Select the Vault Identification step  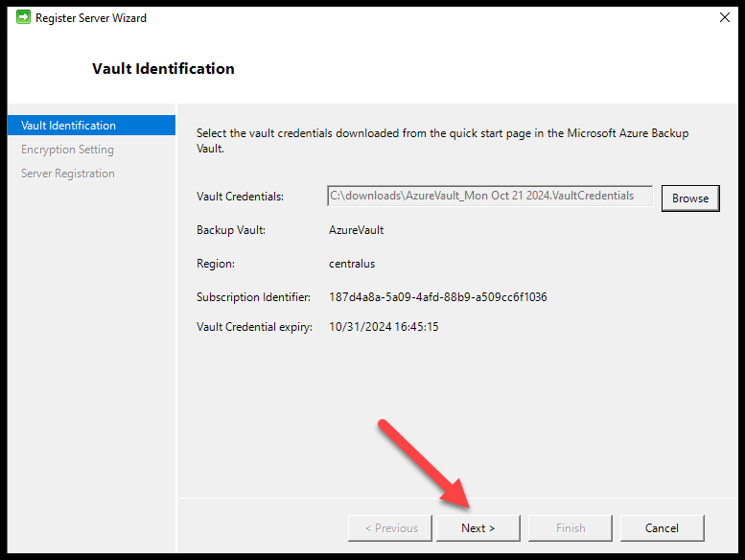click(x=91, y=126)
